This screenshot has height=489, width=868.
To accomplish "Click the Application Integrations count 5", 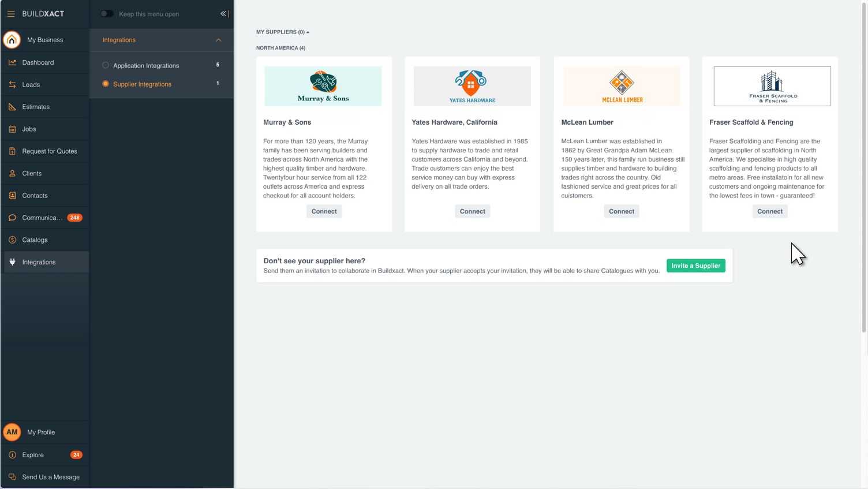I will [x=218, y=65].
